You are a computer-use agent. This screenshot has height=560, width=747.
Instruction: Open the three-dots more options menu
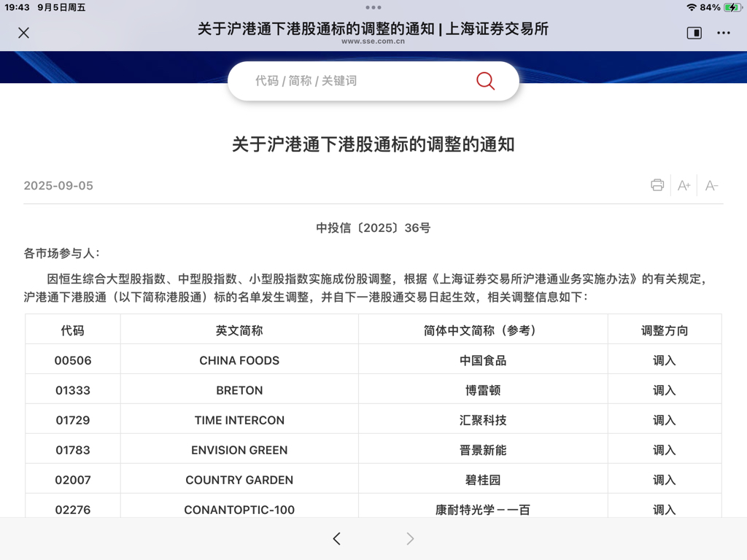click(x=723, y=33)
